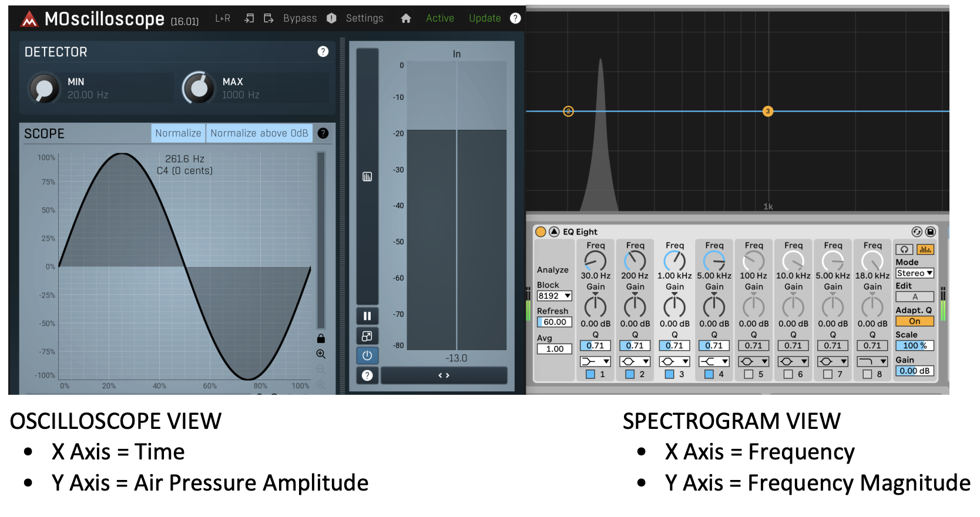Toggle the EQ Eight spectrum analyzer button

[x=925, y=250]
